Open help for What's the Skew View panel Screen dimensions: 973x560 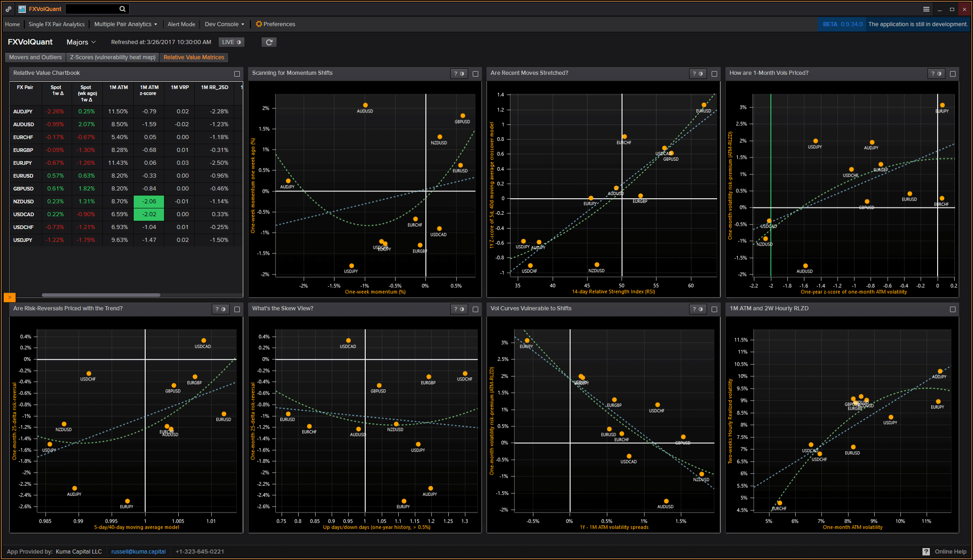455,309
